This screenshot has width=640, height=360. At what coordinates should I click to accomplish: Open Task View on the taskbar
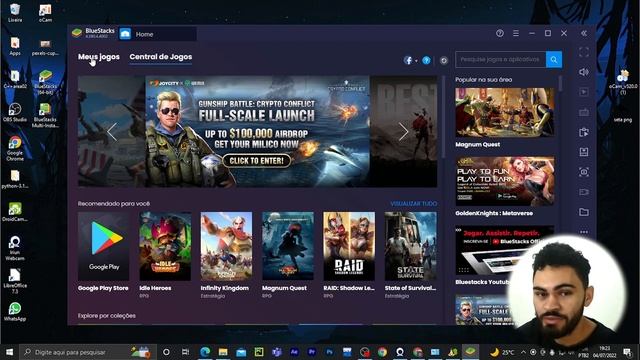click(185, 351)
